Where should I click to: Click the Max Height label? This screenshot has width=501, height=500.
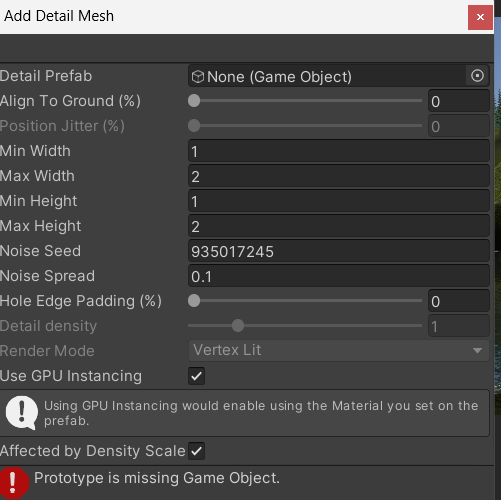40,226
